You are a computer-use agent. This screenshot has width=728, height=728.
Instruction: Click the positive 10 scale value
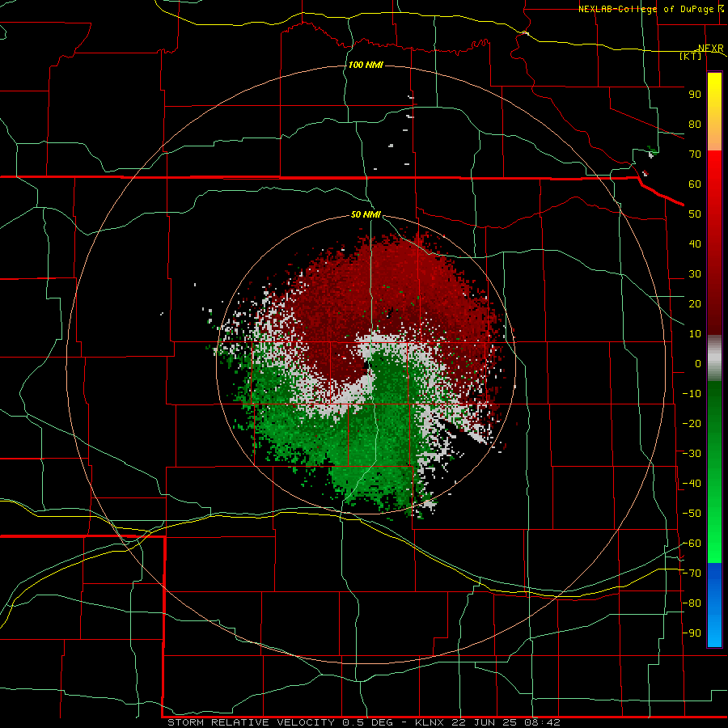click(x=695, y=334)
